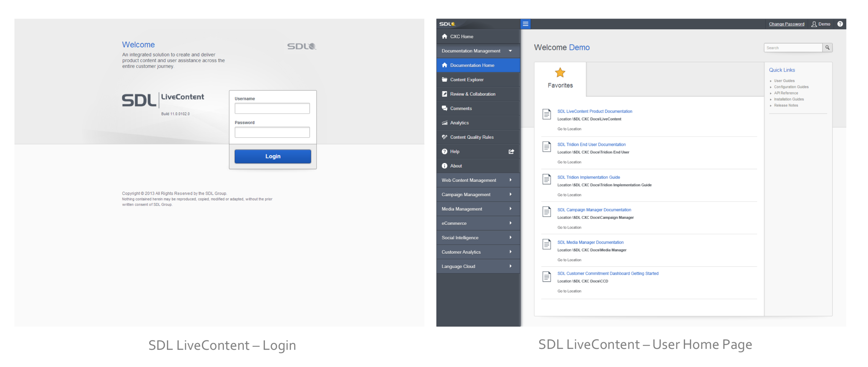Click the Content Explorer folder icon

pos(444,80)
